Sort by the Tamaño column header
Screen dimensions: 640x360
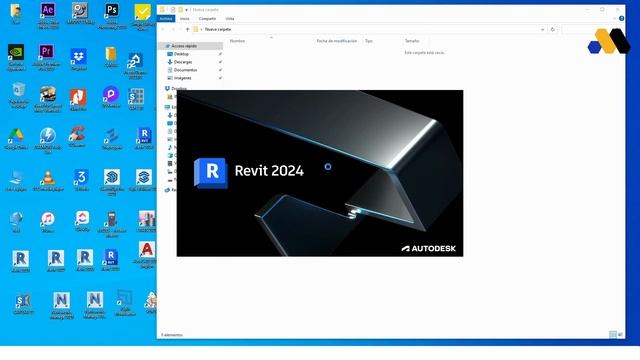(x=412, y=41)
